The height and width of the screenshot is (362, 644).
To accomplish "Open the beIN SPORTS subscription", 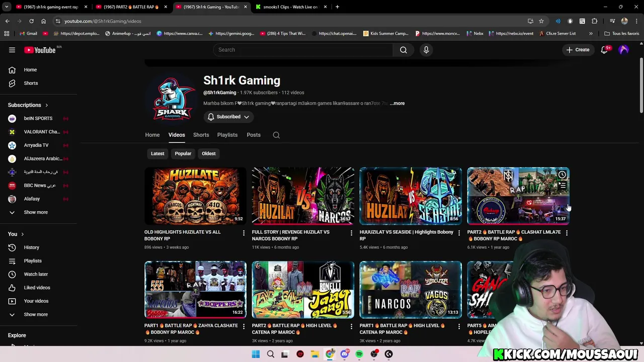I will tap(38, 119).
